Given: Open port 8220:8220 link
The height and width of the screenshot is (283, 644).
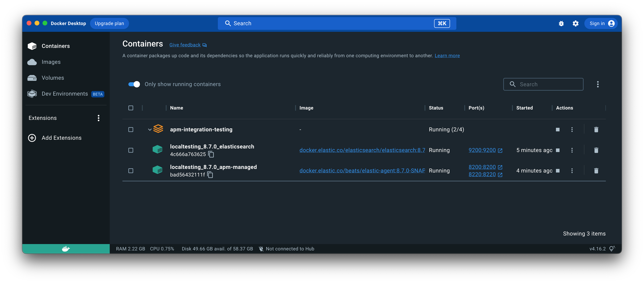Looking at the screenshot, I should pos(482,174).
